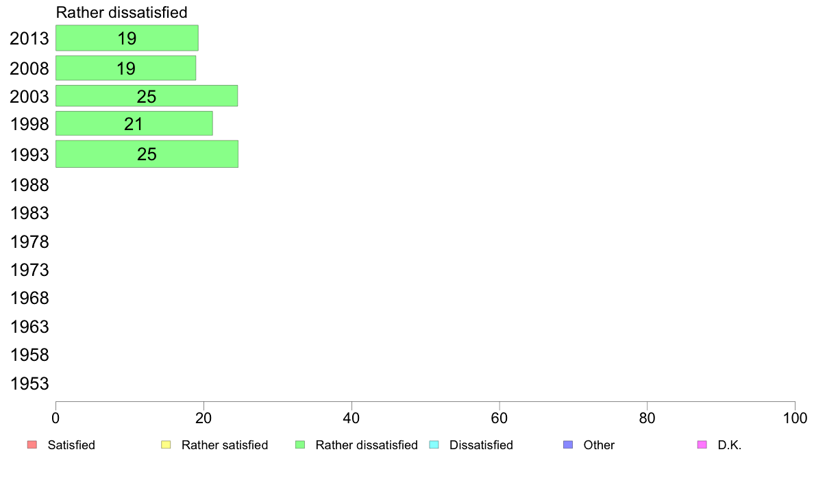Click the 1953 year label
814x504 pixels.
click(x=29, y=383)
